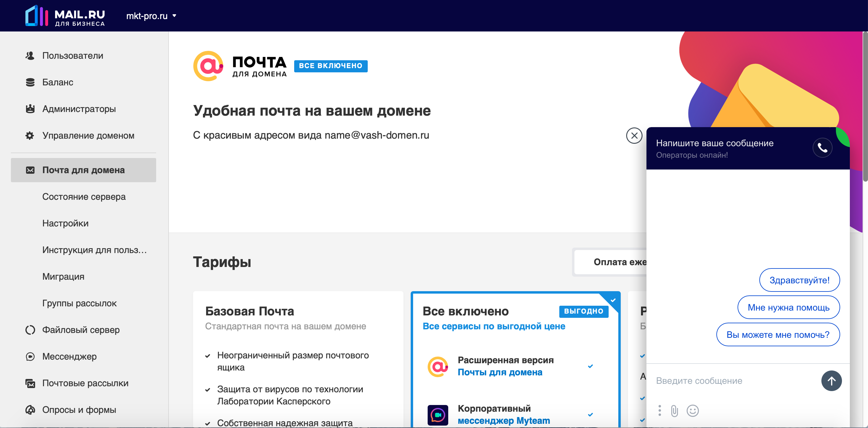Open the Мессенджер section
Image resolution: width=868 pixels, height=428 pixels.
pos(69,357)
